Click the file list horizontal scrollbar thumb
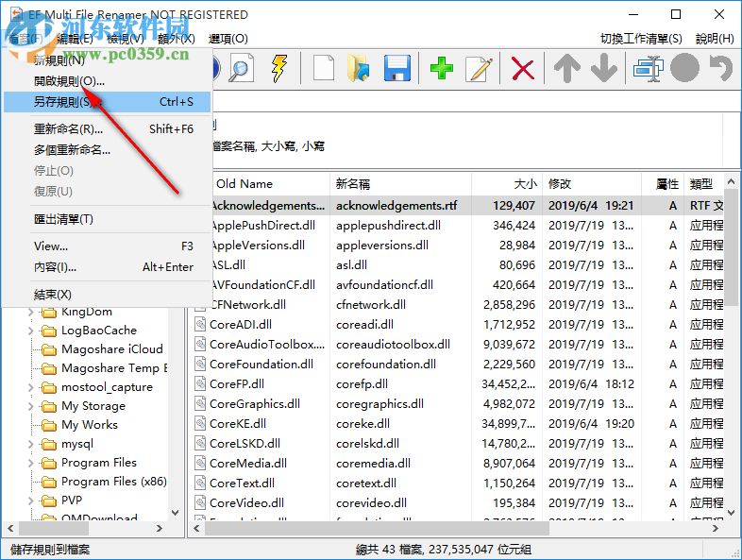This screenshot has height=560, width=742. tap(378, 528)
